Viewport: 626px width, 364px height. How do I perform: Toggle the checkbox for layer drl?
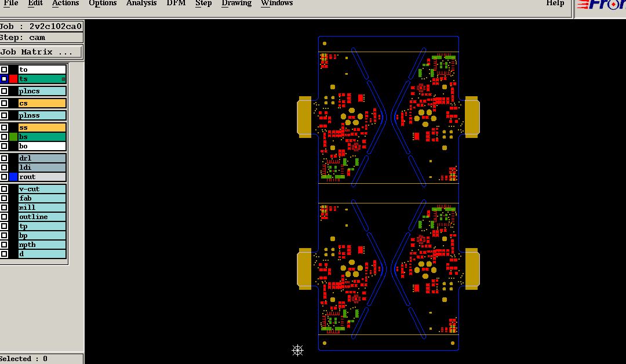tap(5, 158)
